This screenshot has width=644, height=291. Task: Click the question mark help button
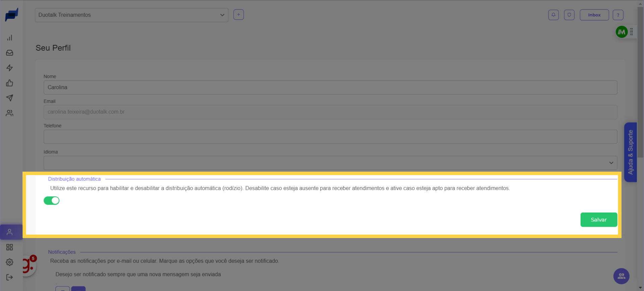618,15
